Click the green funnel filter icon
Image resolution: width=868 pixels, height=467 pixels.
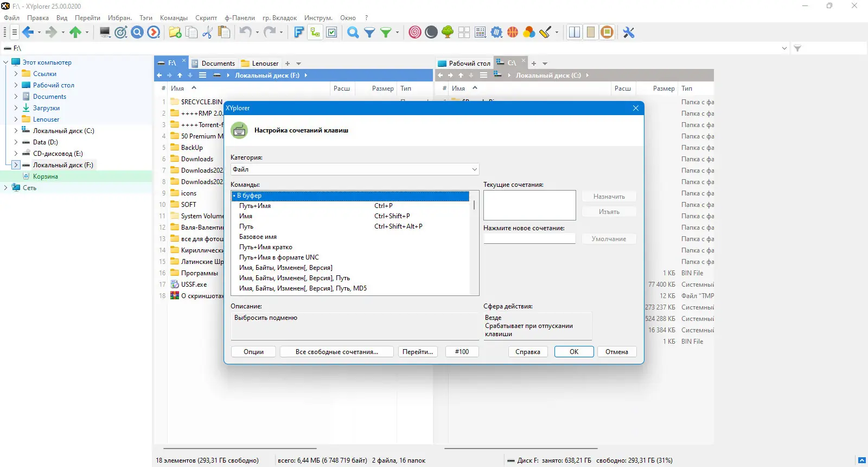pos(386,33)
